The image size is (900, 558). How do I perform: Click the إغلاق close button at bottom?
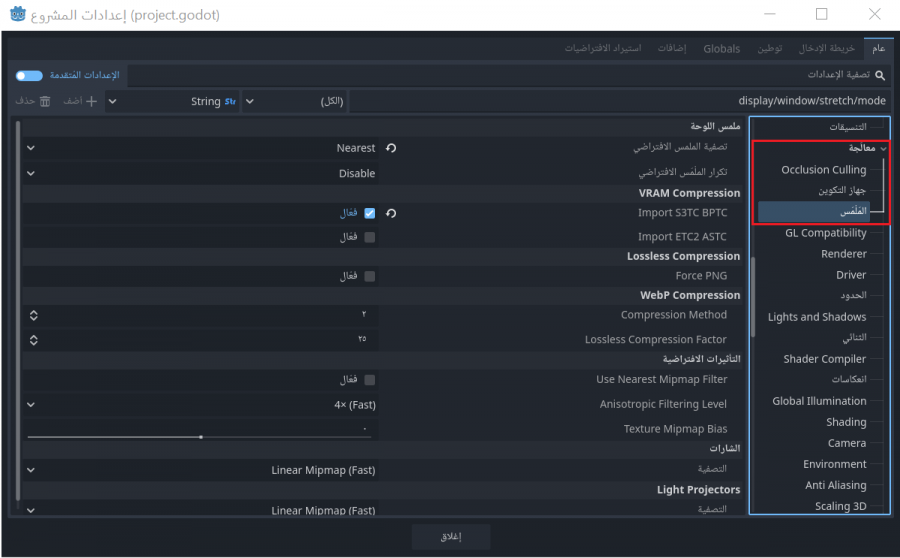tap(450, 536)
